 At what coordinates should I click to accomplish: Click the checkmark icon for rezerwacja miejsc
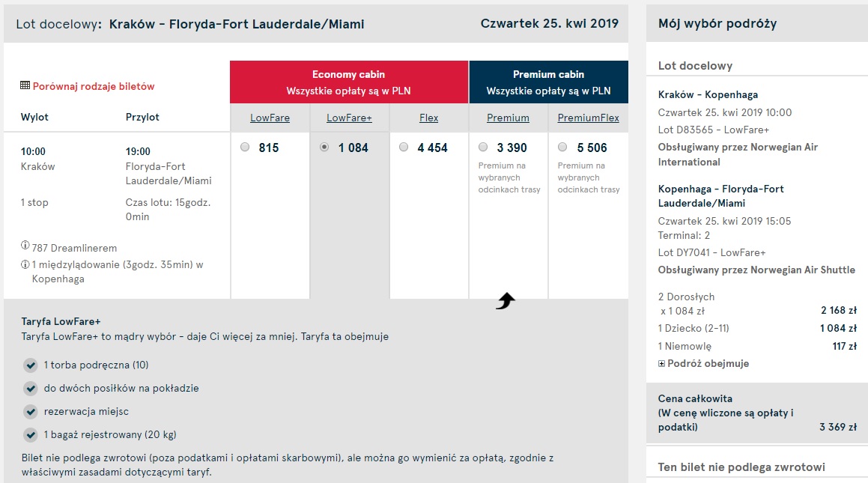[x=31, y=412]
